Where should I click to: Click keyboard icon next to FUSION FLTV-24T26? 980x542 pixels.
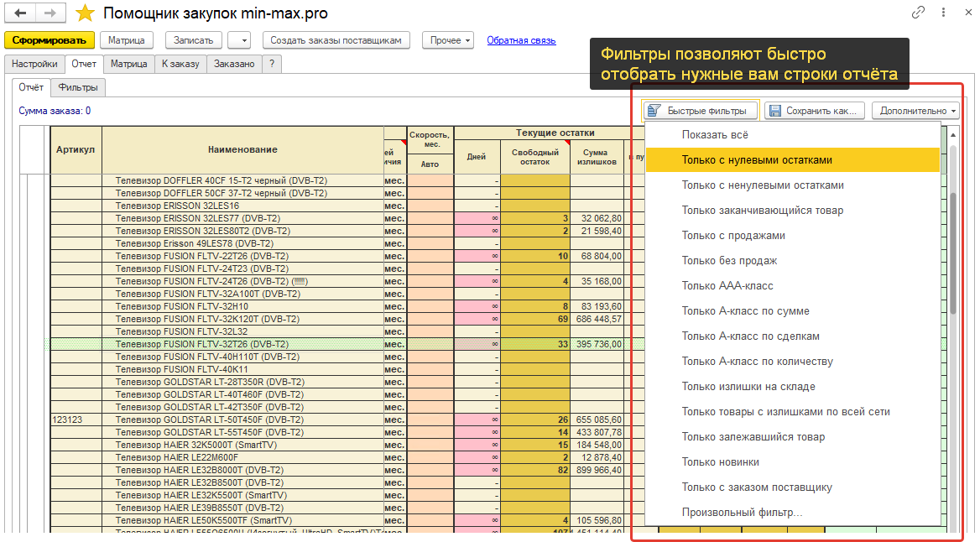tap(300, 281)
